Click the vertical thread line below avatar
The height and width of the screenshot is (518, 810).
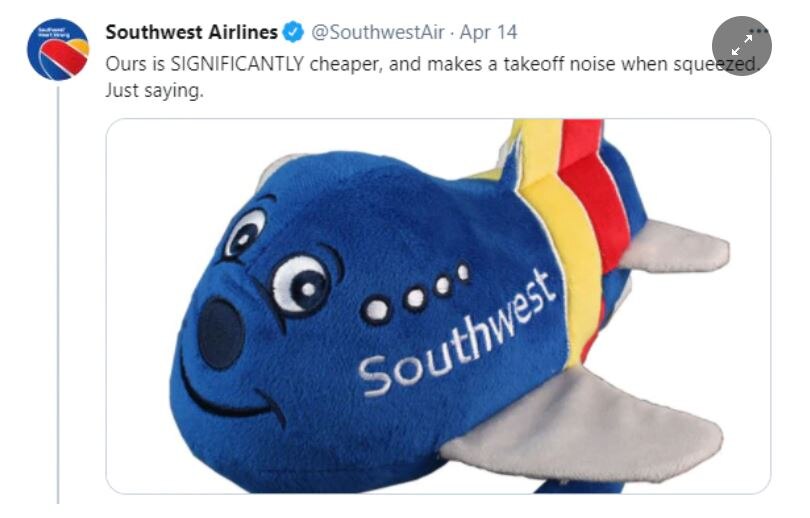[58, 294]
